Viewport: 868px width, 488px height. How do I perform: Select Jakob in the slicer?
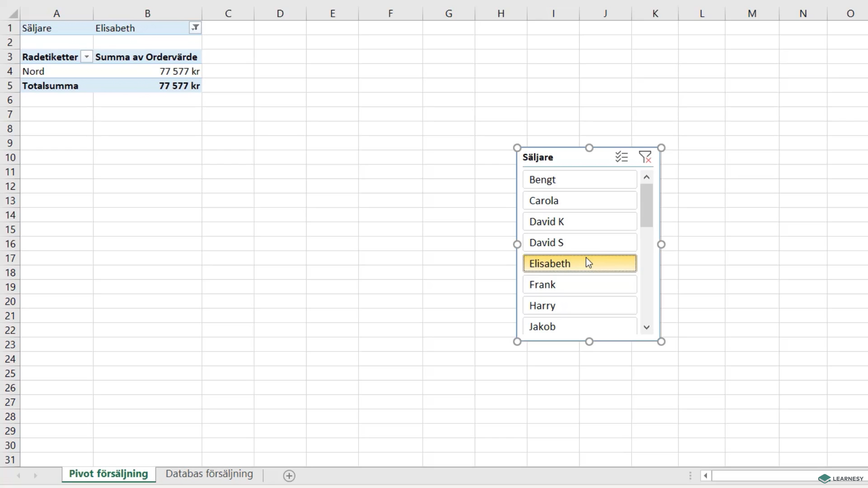coord(580,326)
